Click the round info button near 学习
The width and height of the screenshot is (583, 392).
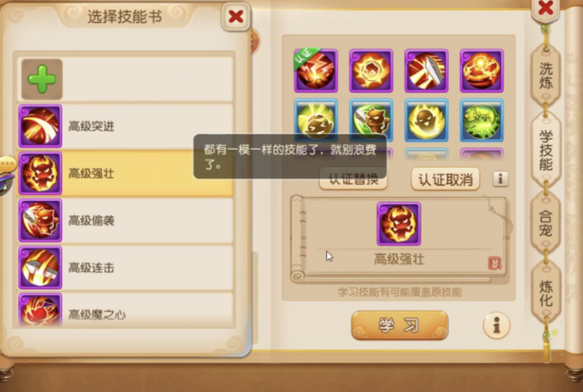point(497,325)
